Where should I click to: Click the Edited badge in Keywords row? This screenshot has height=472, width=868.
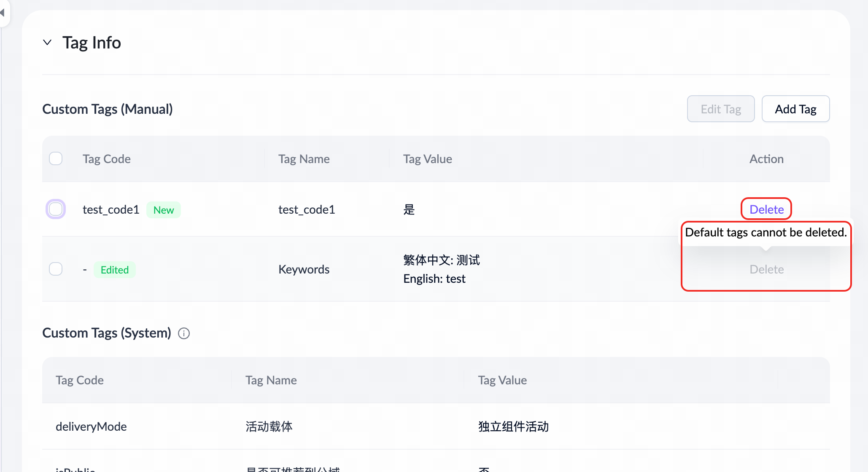(x=115, y=270)
